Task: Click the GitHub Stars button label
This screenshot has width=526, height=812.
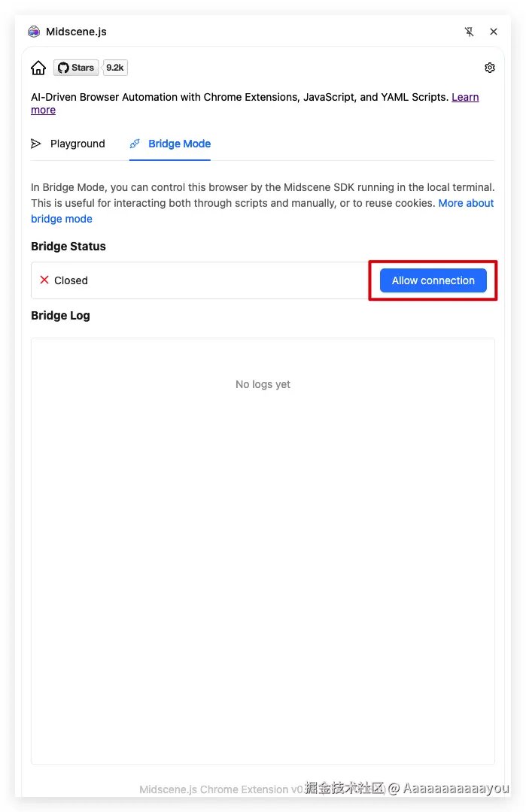Action: click(82, 68)
